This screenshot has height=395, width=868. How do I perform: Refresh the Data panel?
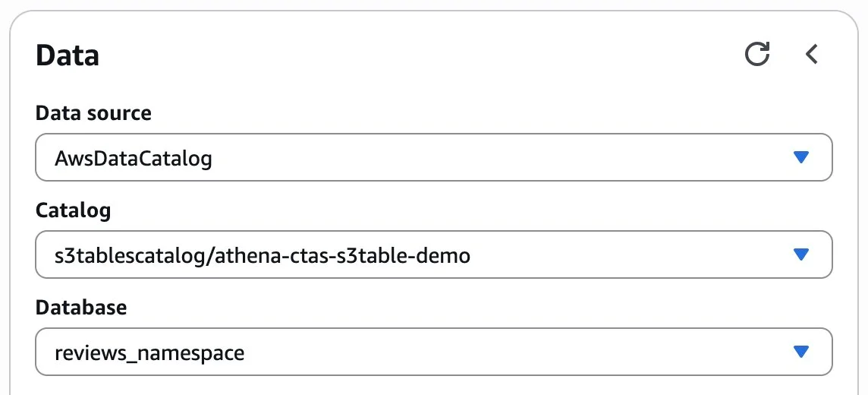coord(756,54)
